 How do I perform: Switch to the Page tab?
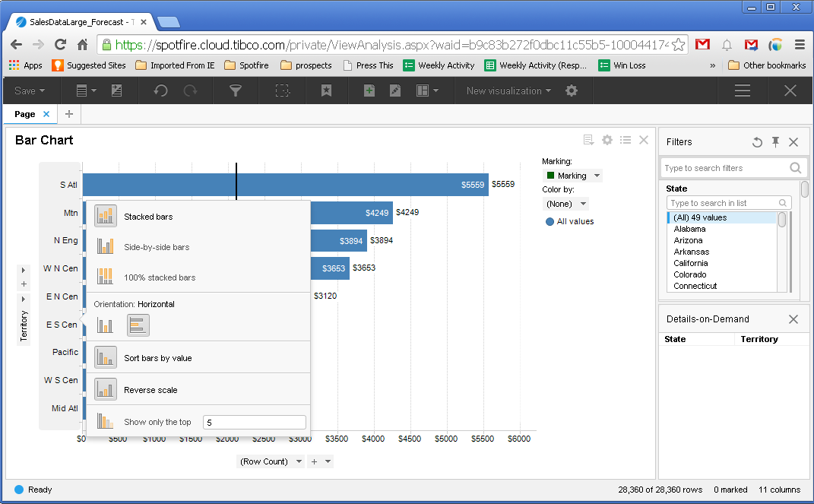pos(24,113)
